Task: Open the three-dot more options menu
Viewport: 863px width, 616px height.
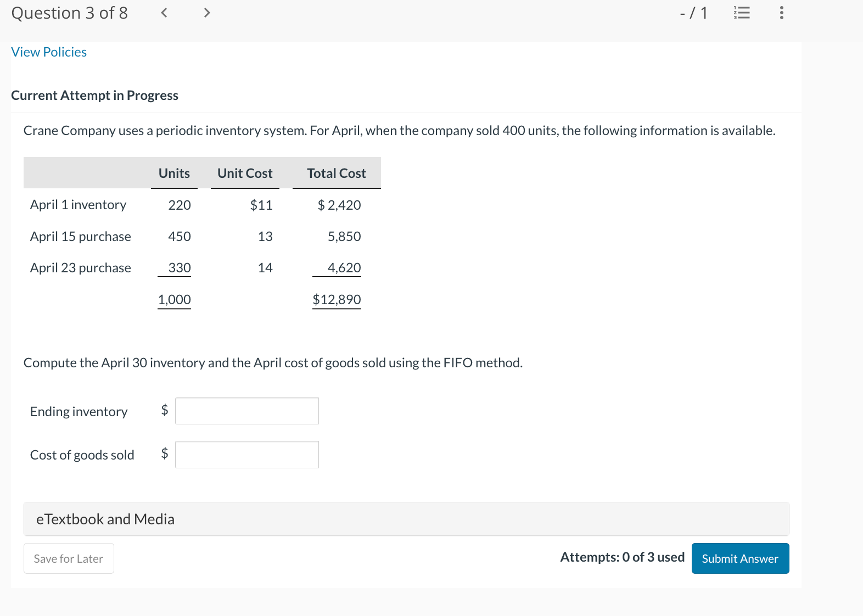Action: [x=782, y=13]
